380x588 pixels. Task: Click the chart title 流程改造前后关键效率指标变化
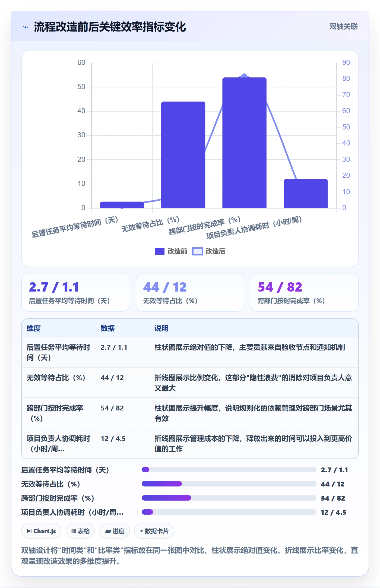point(110,27)
